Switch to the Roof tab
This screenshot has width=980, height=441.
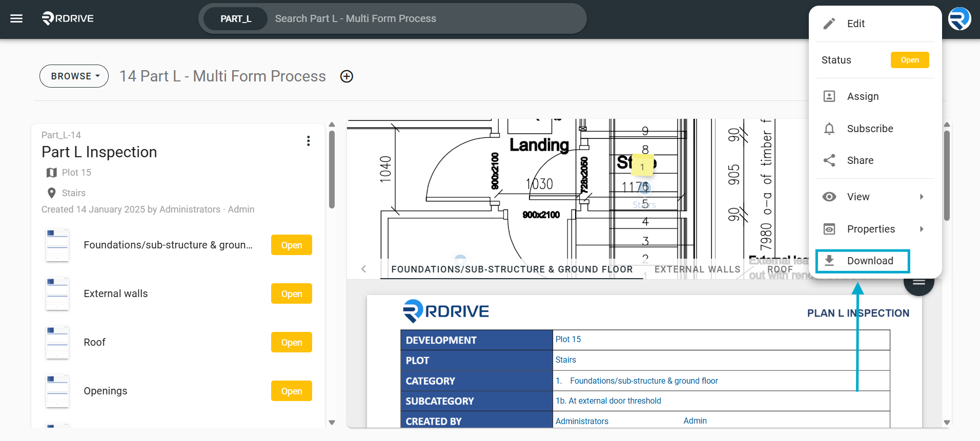point(780,269)
